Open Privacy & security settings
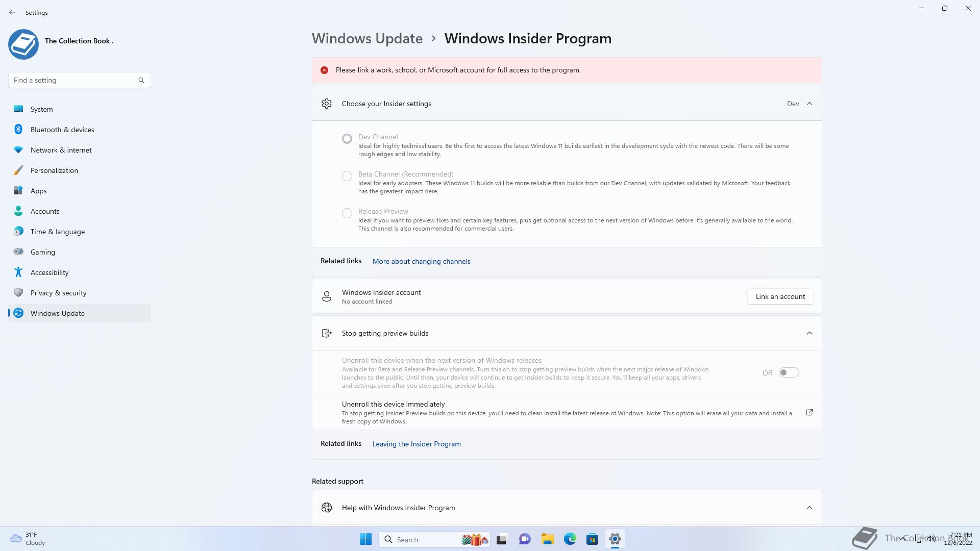The image size is (980, 551). 80,293
